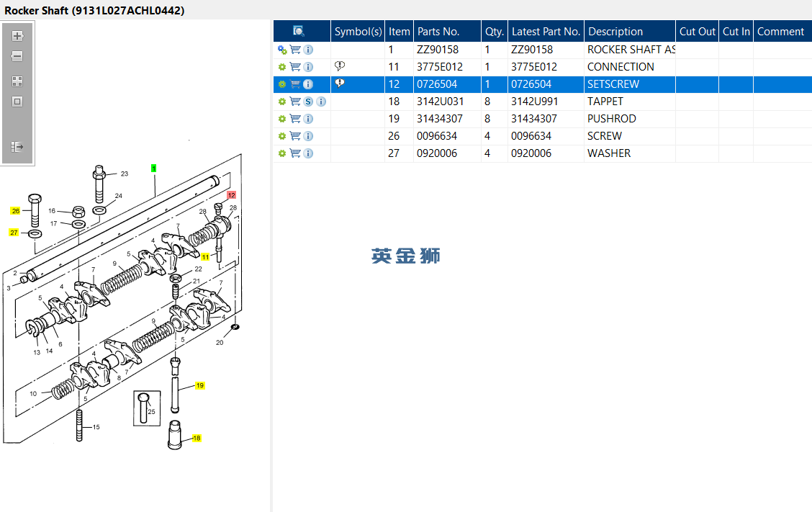Open info for CONNECTION row
This screenshot has width=812, height=512.
(x=308, y=67)
